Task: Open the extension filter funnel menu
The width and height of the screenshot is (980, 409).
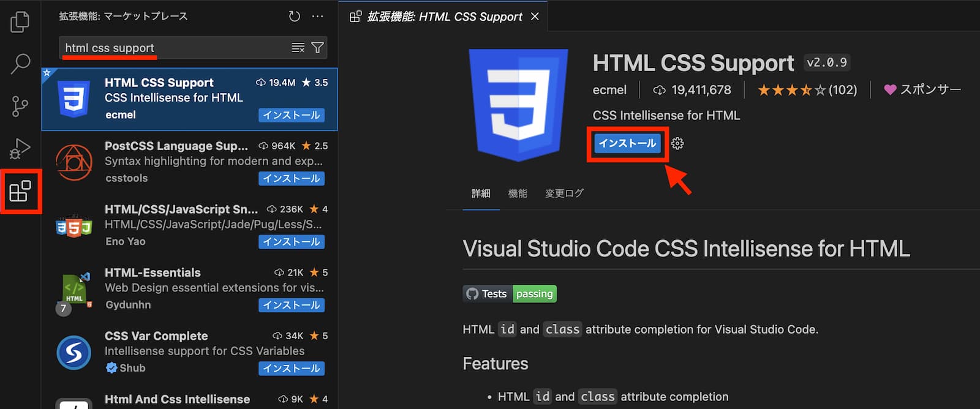Action: tap(318, 48)
